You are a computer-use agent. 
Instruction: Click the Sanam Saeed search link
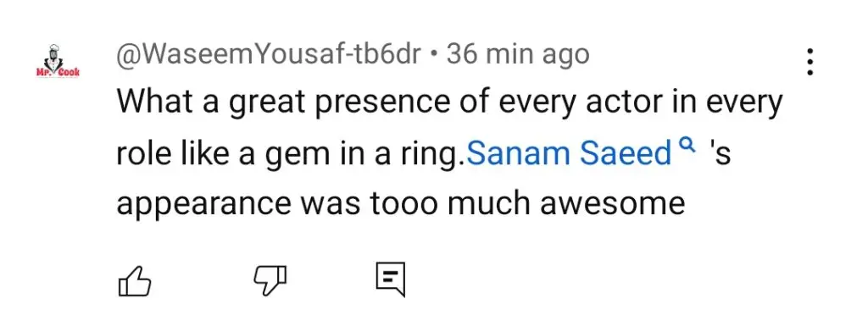570,154
